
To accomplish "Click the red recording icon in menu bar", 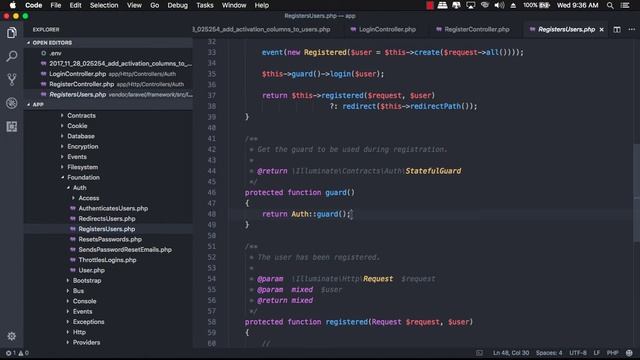I will [430, 5].
